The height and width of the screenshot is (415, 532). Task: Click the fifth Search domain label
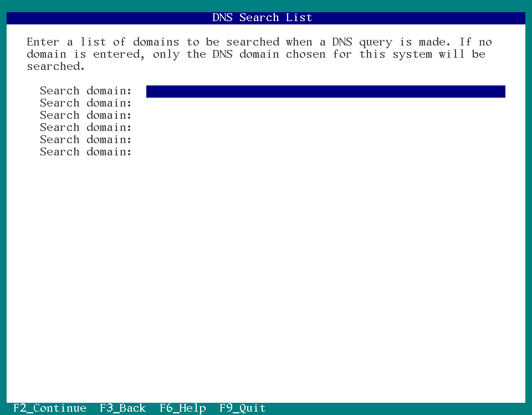pos(85,140)
